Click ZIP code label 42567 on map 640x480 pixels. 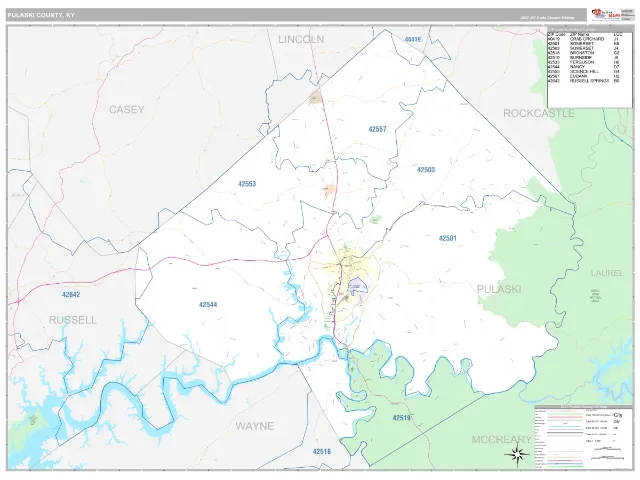point(377,129)
